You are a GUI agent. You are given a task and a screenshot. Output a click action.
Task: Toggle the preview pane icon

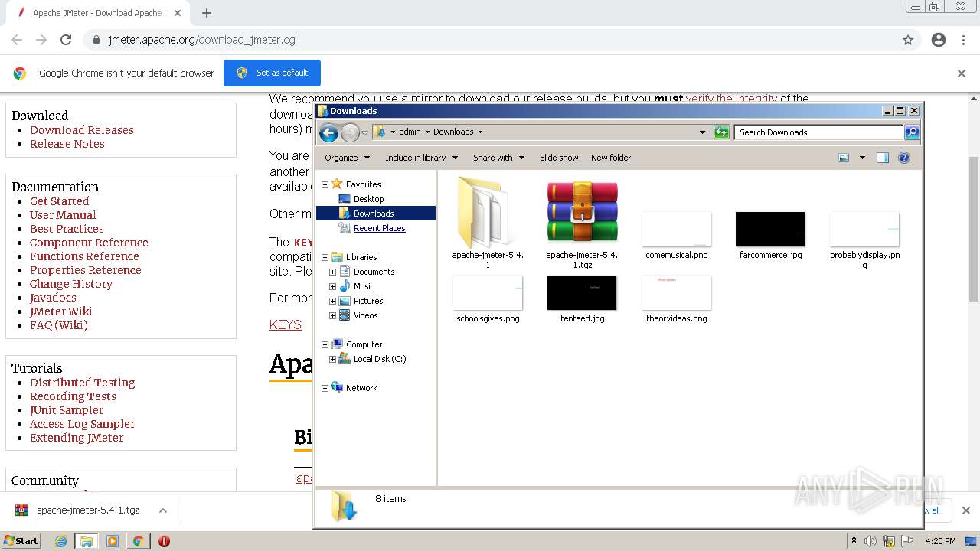click(883, 158)
